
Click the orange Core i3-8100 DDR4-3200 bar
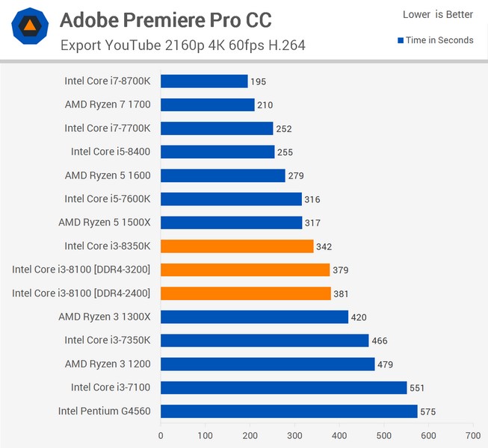[245, 270]
